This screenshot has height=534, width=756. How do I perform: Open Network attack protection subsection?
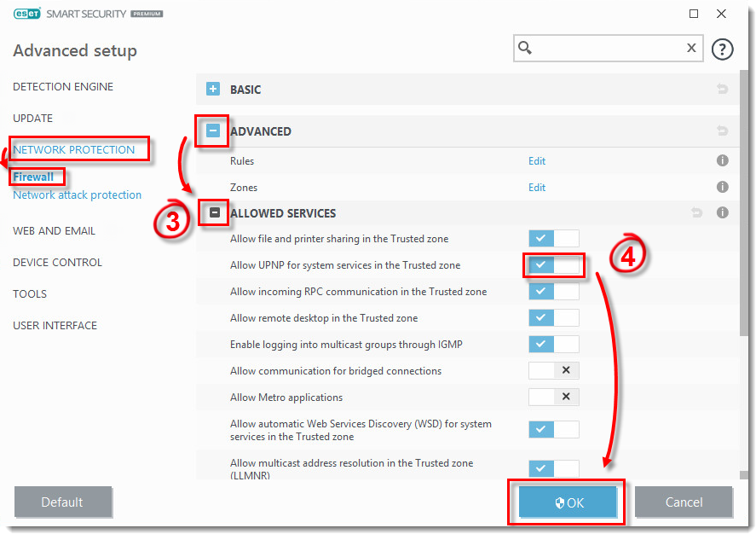78,194
